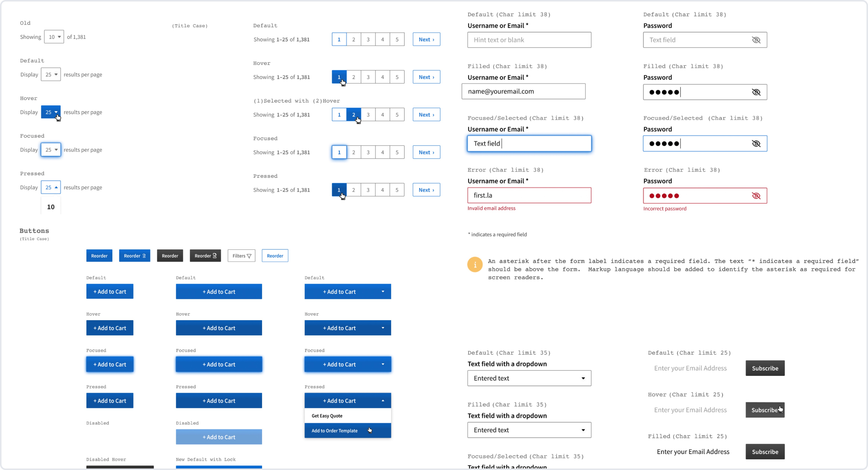Click the PDF icon on the dark Reorder button
The image size is (868, 470).
pyautogui.click(x=215, y=256)
